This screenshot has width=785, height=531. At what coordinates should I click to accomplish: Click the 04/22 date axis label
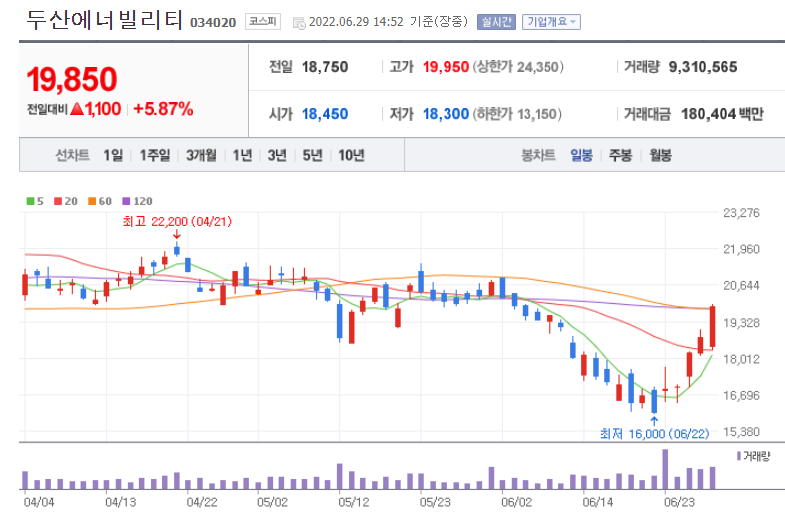pyautogui.click(x=202, y=502)
